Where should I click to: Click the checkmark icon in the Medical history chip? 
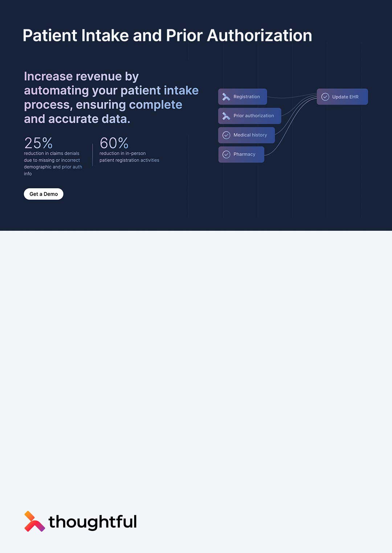tap(226, 135)
